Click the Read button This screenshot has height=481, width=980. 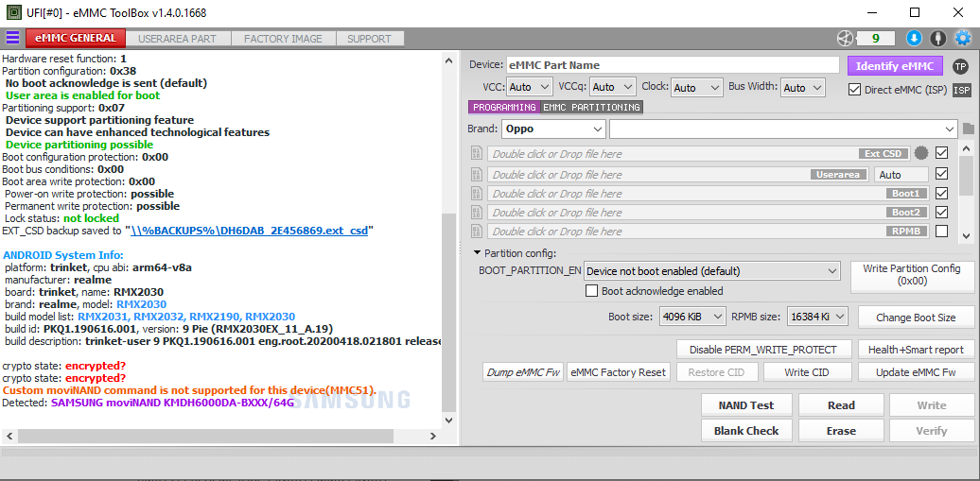click(841, 405)
